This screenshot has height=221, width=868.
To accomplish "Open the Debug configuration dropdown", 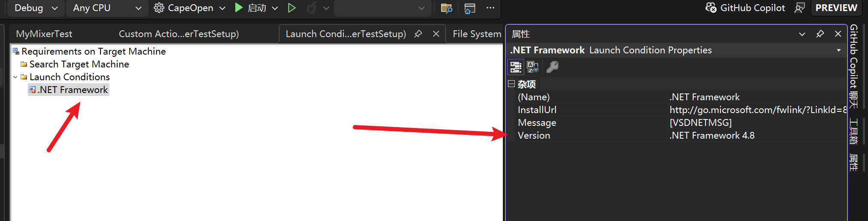I will pos(36,8).
